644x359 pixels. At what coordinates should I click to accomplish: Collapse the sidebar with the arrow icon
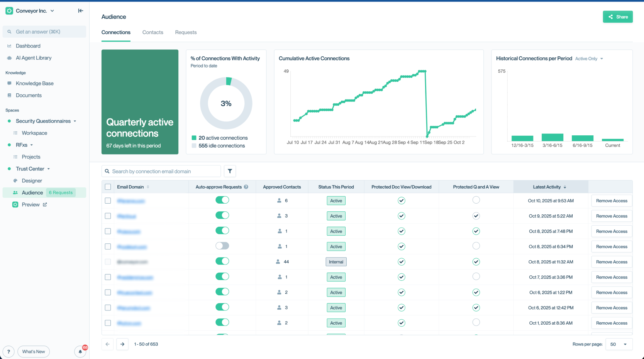click(x=80, y=11)
